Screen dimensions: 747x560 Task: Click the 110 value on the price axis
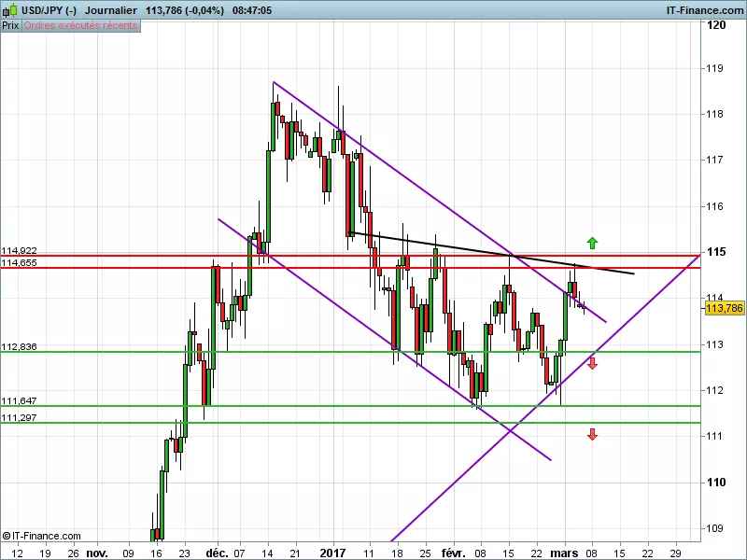tap(716, 482)
